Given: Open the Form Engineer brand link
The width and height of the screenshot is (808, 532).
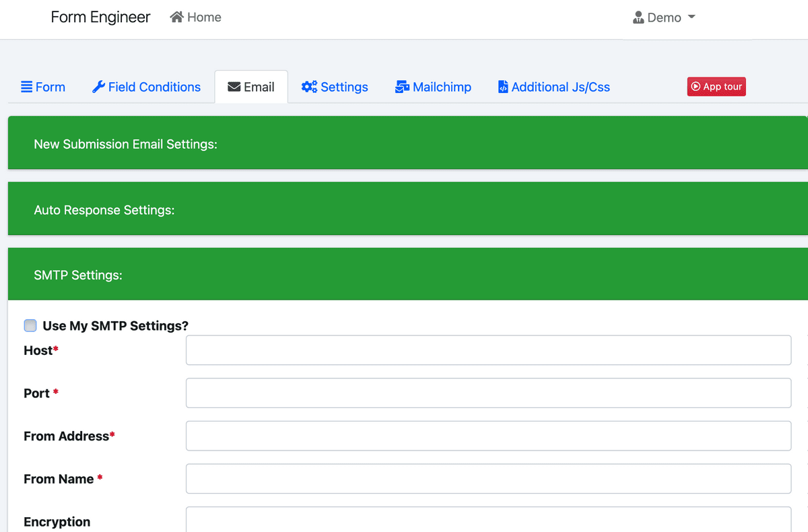Looking at the screenshot, I should pyautogui.click(x=100, y=18).
